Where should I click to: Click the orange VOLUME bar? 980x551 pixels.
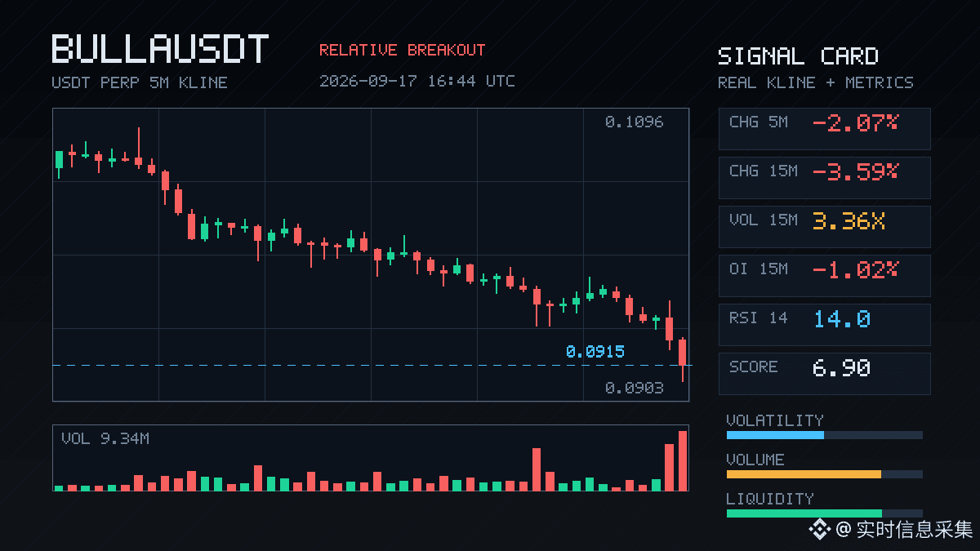tap(804, 474)
